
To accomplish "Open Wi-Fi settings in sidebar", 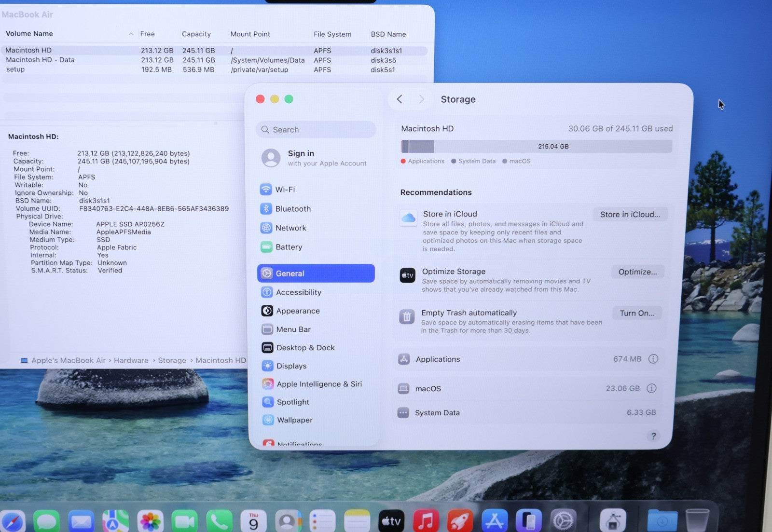I will [x=285, y=190].
